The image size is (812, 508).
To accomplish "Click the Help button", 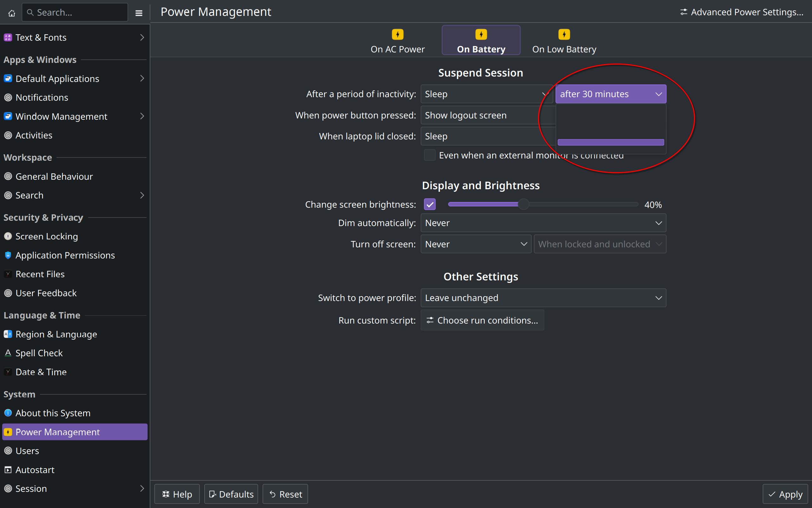I will tap(177, 494).
